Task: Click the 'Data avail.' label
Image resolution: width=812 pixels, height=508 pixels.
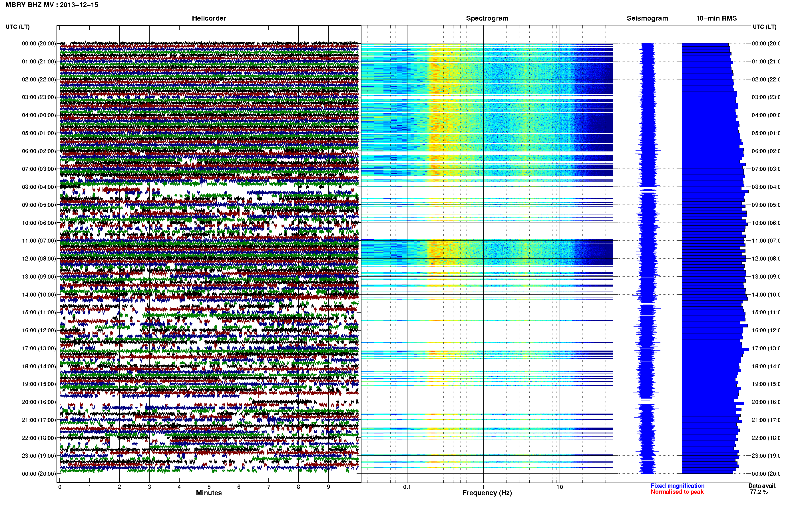Action: coord(762,486)
